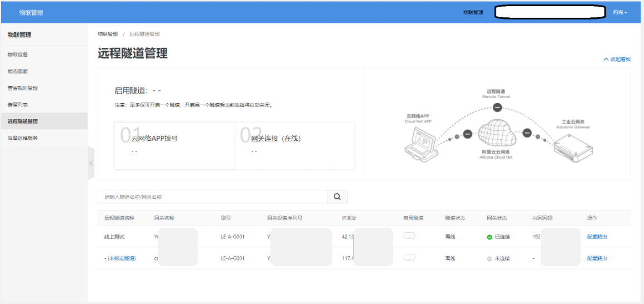The height and width of the screenshot is (304, 644).
Task: Click the Industrial Gateway device icon
Action: pyautogui.click(x=573, y=148)
